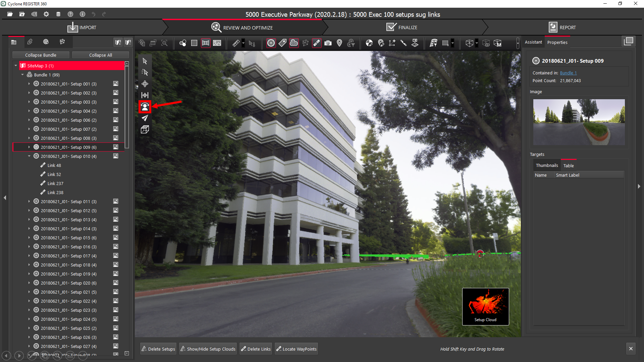Select the arrow pick tool
The width and height of the screenshot is (644, 362).
tap(145, 61)
